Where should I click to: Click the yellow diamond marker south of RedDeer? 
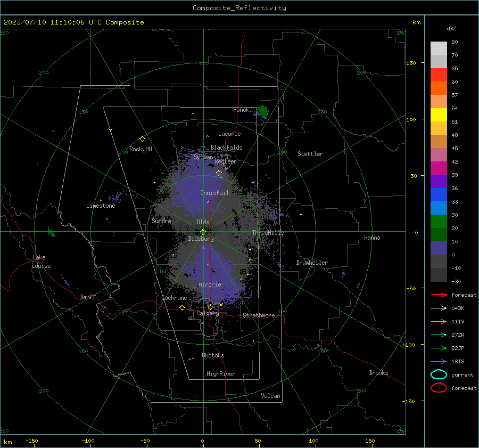[219, 173]
